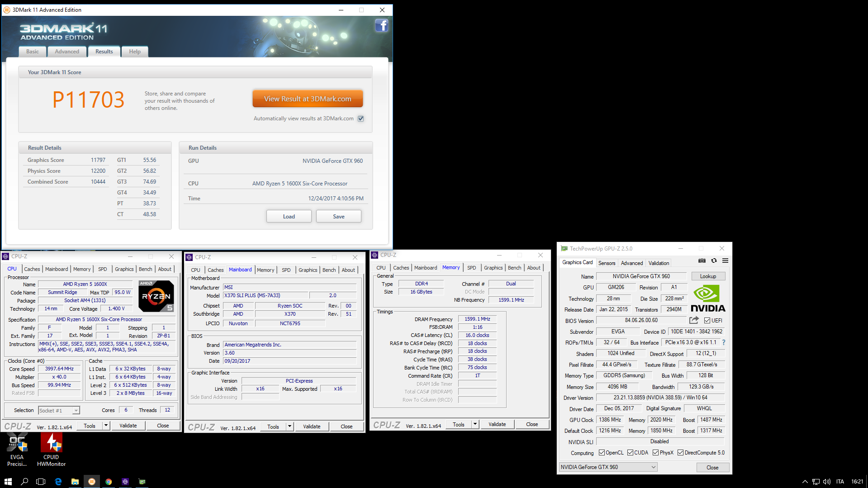The width and height of the screenshot is (868, 488).
Task: Expand Tools arrow in Memory tab window
Action: [475, 424]
